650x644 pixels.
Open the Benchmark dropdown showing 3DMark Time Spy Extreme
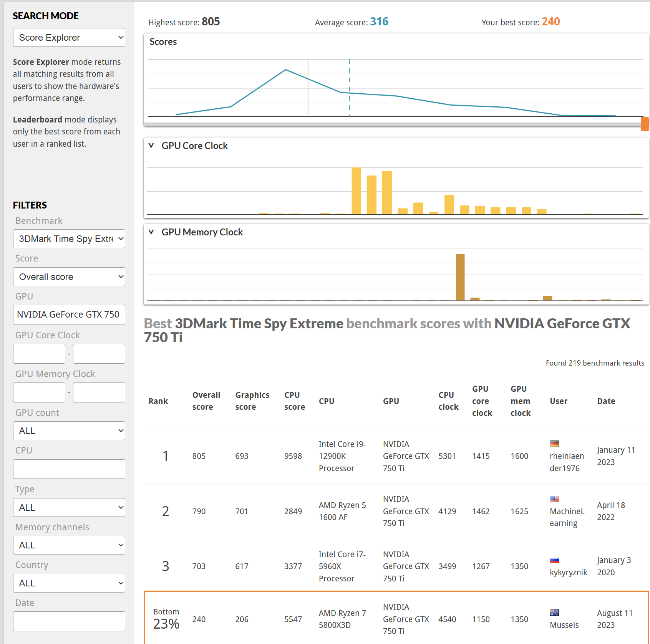[x=69, y=239]
